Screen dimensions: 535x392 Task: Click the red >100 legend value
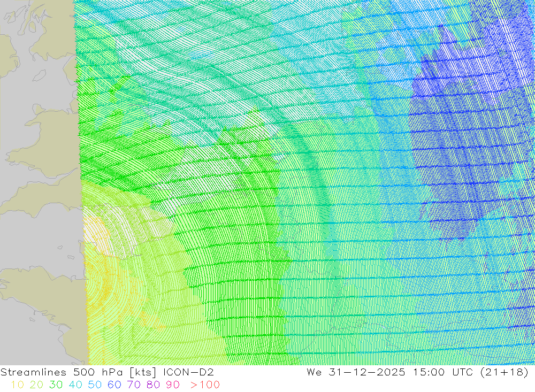point(205,385)
